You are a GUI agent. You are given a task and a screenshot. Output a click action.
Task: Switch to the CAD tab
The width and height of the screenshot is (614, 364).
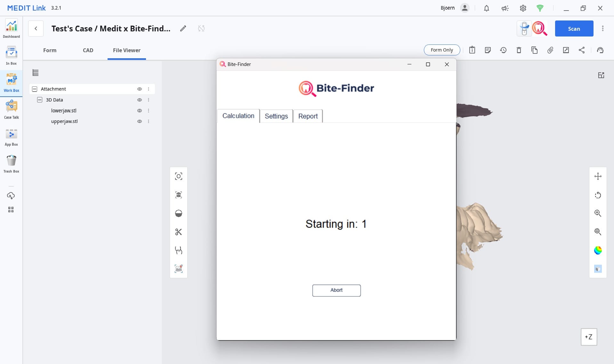click(x=88, y=50)
